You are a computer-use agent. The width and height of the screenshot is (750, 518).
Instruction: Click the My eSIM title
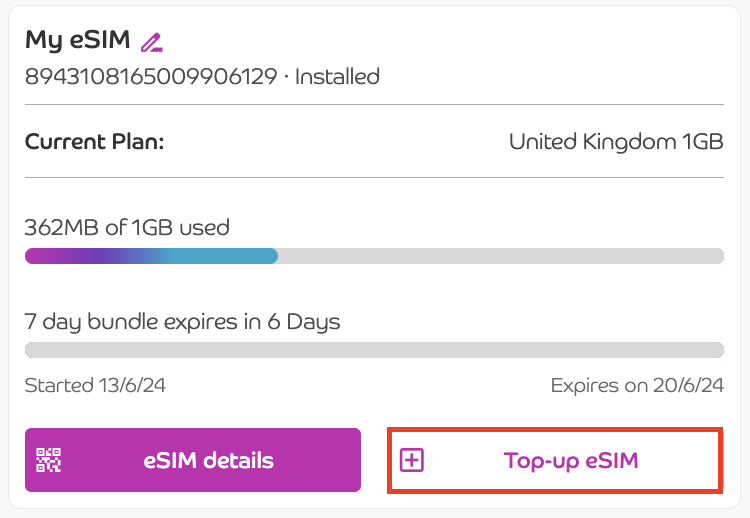tap(78, 41)
